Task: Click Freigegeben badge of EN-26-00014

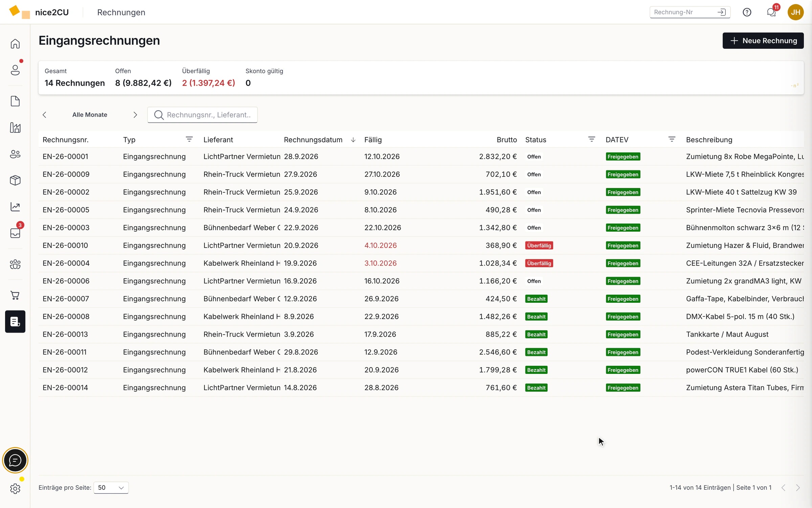Action: [623, 387]
